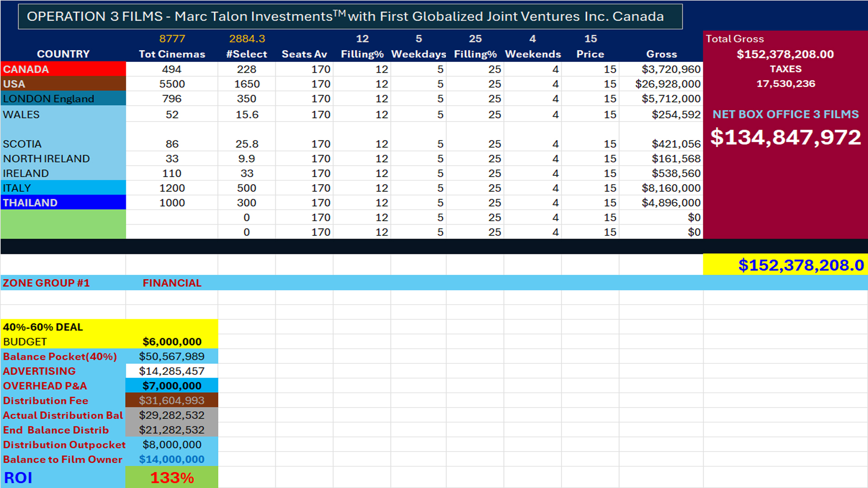Select the $50,567,989 value
868x488 pixels.
click(x=172, y=357)
